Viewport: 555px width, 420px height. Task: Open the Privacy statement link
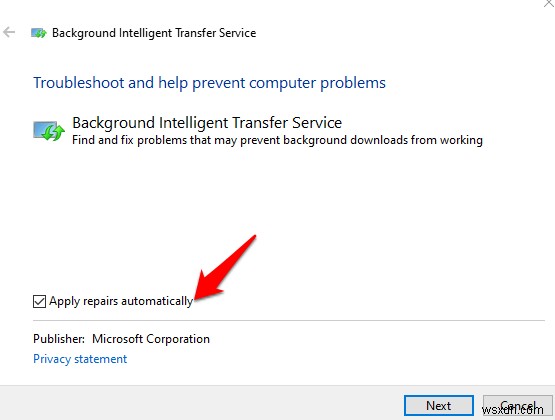point(80,359)
